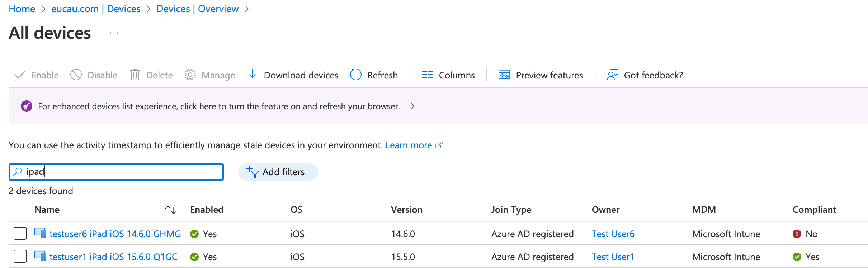Sort devices by Name column arrows

(171, 210)
